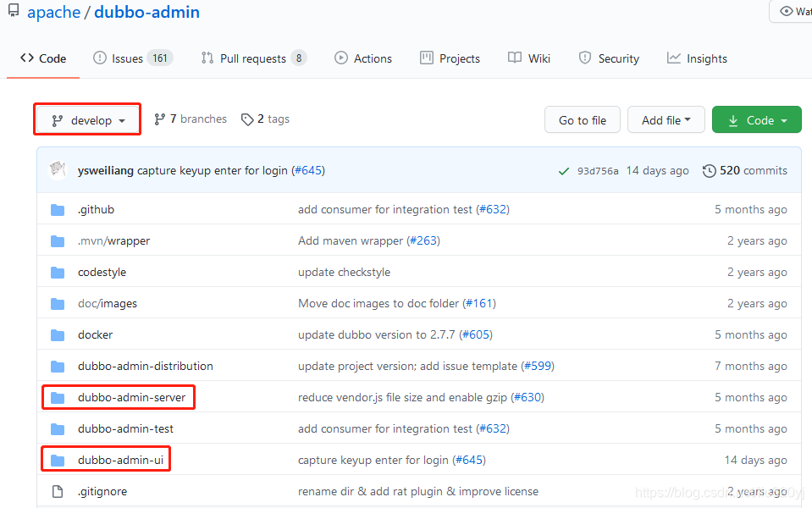Open the dubbo-admin repository link
The width and height of the screenshot is (812, 508).
coord(146,12)
